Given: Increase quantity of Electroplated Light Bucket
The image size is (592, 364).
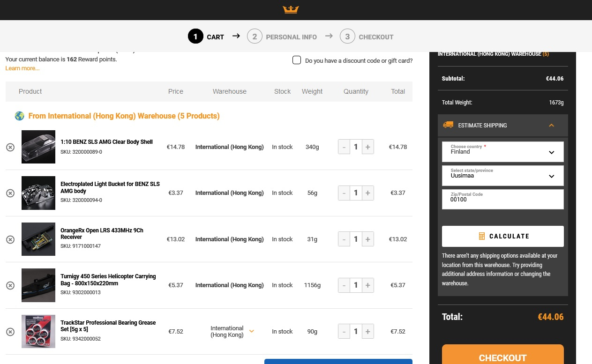Looking at the screenshot, I should (x=368, y=193).
